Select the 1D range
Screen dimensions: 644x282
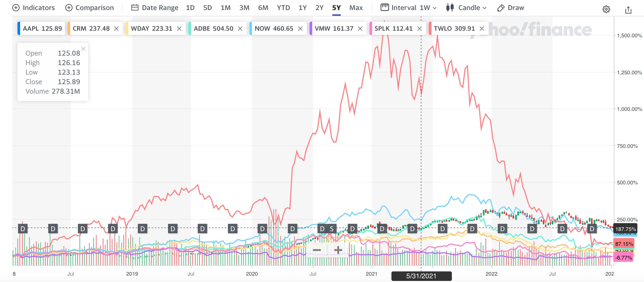(190, 8)
